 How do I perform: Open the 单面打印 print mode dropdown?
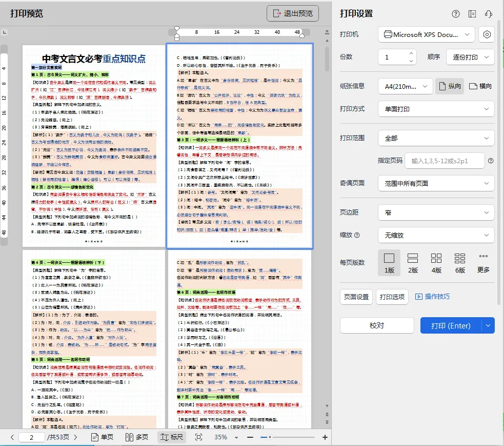pyautogui.click(x=436, y=109)
